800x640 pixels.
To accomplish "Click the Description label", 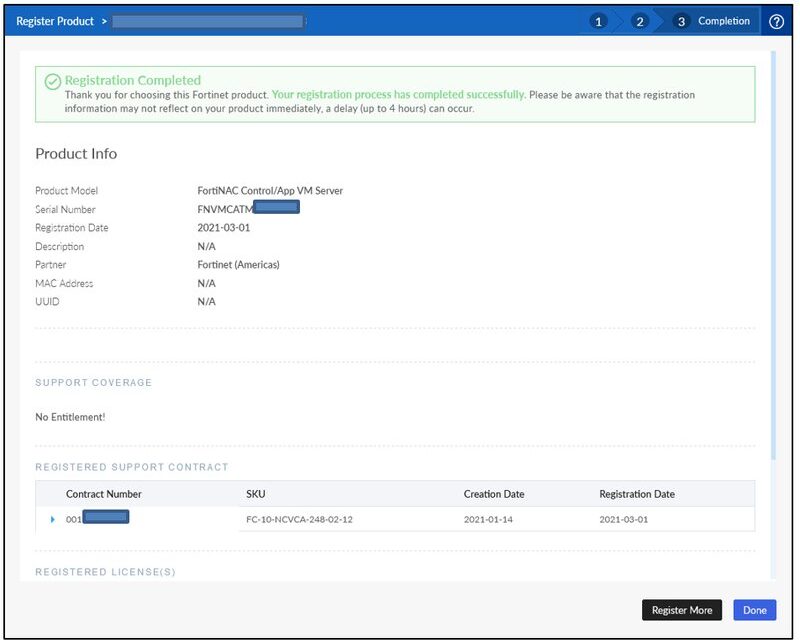I will 60,247.
